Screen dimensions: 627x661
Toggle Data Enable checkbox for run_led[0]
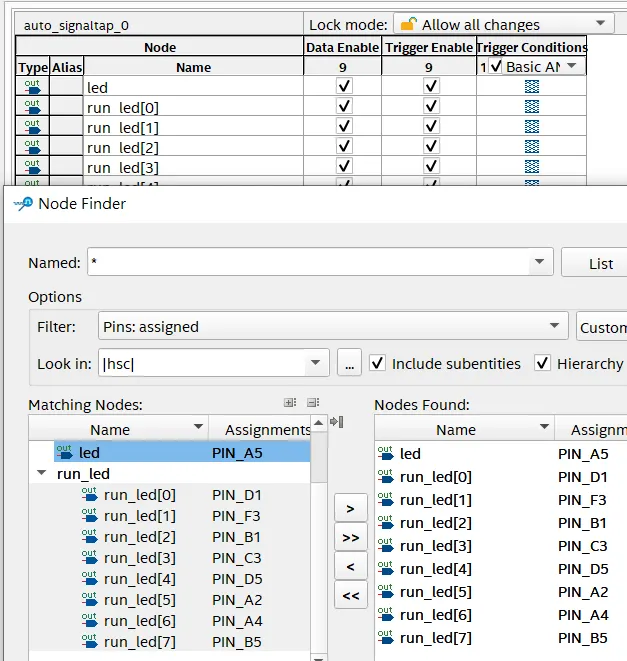(x=344, y=106)
